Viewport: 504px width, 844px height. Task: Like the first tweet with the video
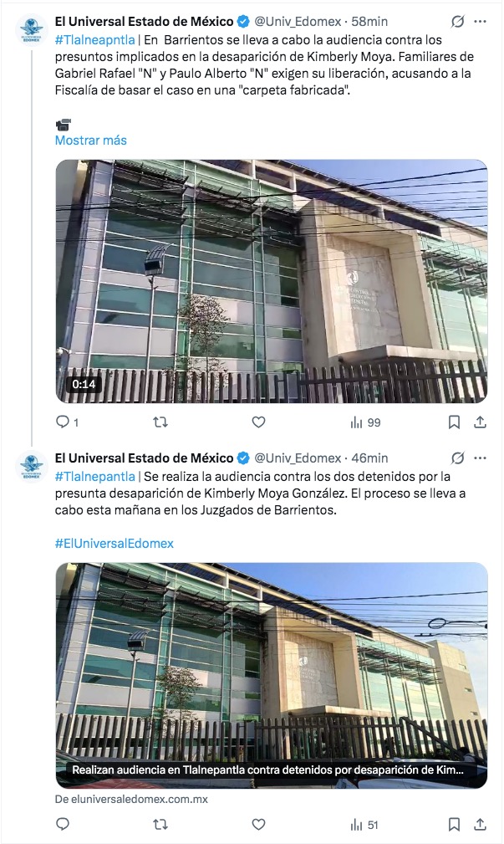coord(259,422)
